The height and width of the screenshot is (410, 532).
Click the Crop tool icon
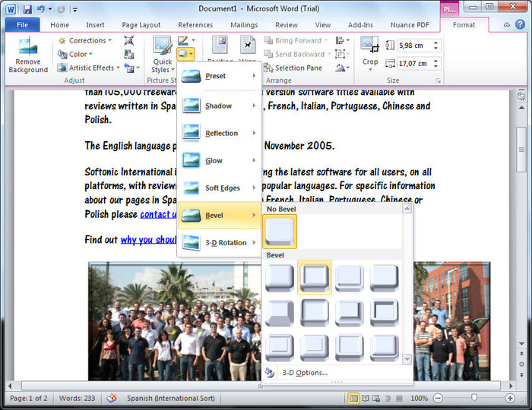pos(370,45)
